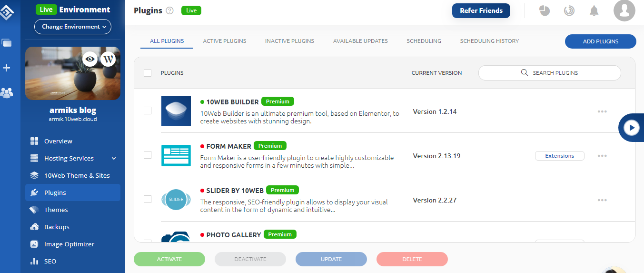Click the Add Plugins button

601,41
